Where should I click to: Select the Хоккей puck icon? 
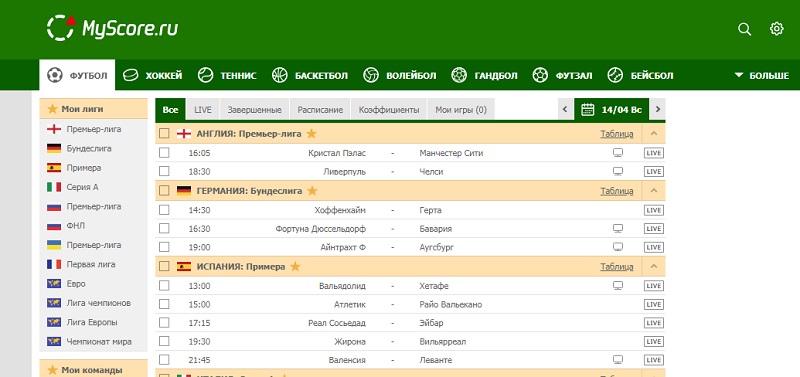coord(132,76)
